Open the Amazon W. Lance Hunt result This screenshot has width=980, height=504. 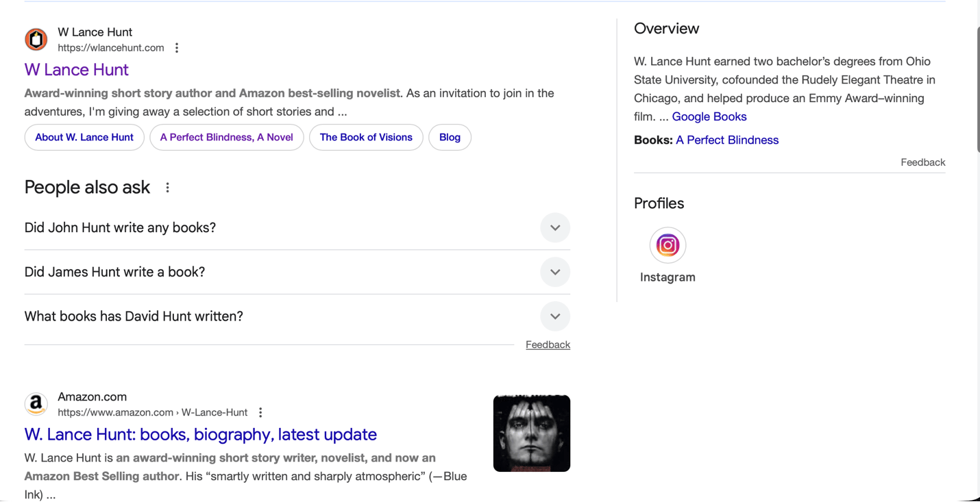[200, 435]
